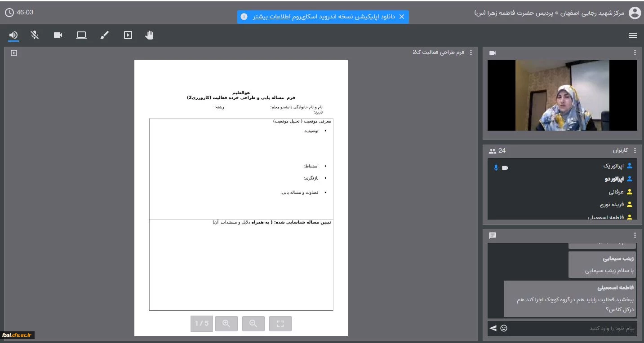Image resolution: width=644 pixels, height=343 pixels.
Task: Click the page 1 / 5 indicator
Action: point(201,324)
